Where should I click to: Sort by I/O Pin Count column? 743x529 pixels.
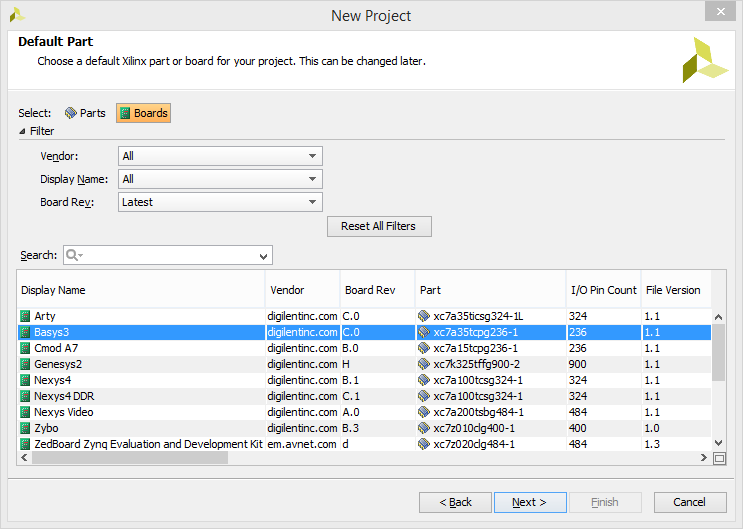click(x=604, y=290)
